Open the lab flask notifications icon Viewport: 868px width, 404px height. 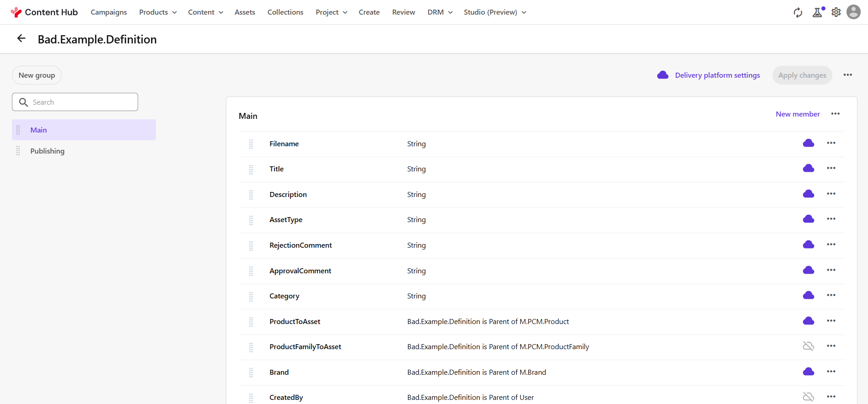point(817,12)
